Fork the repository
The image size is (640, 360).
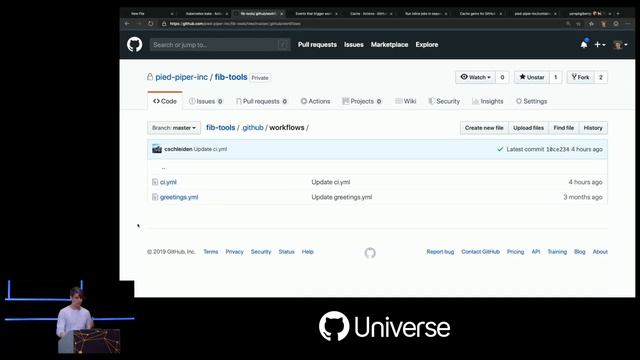coord(580,77)
